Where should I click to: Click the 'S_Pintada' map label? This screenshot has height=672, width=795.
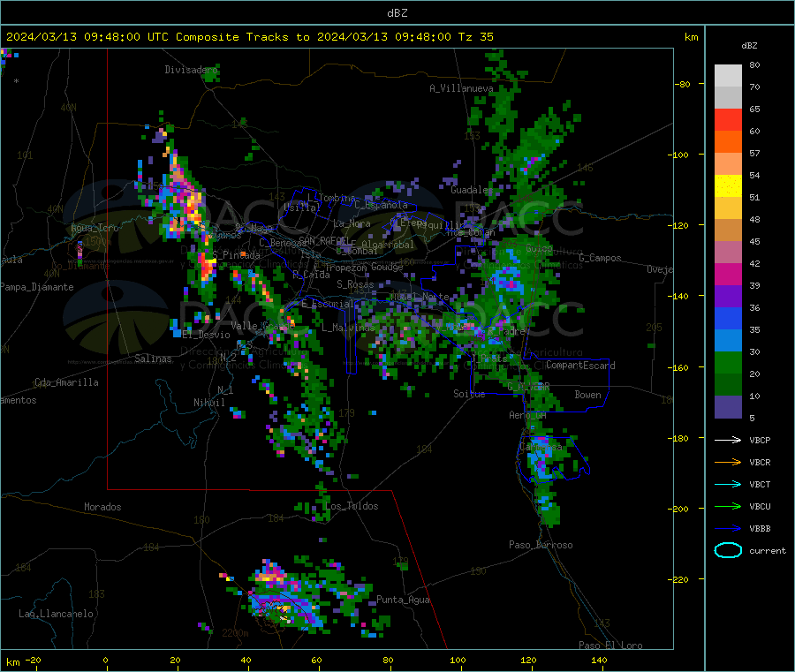click(236, 255)
